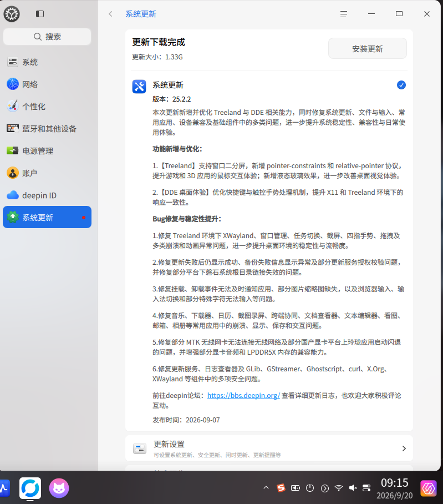Click the 电源管理 battery icon
Image resolution: width=443 pixels, height=504 pixels.
13,150
